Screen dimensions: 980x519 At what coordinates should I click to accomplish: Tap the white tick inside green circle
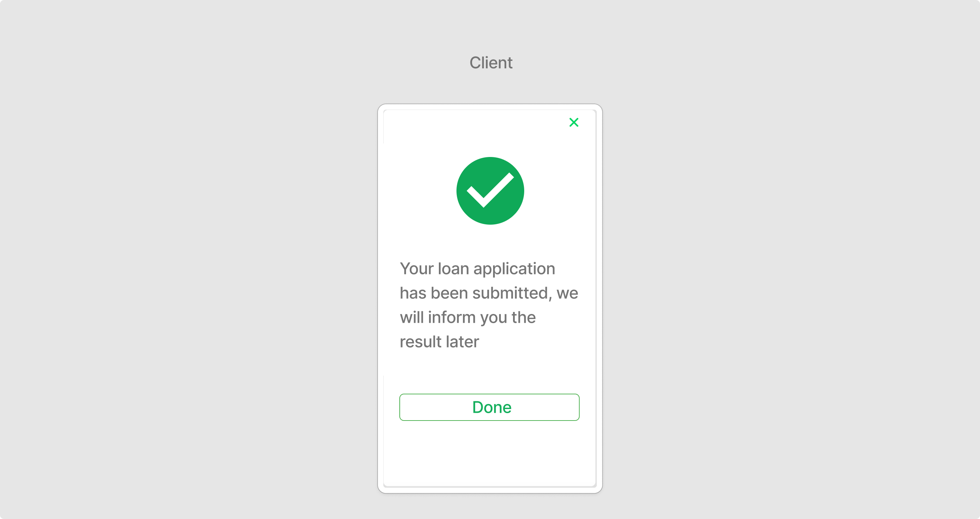tap(490, 190)
